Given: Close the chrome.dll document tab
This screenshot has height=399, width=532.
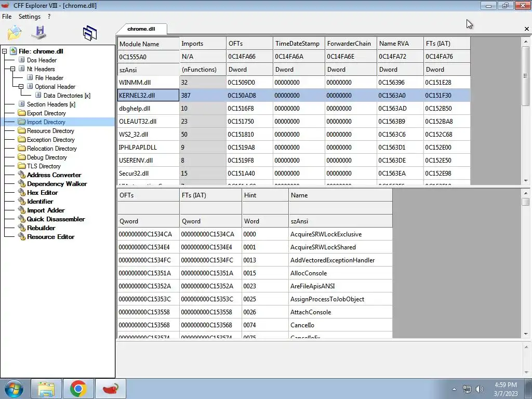Looking at the screenshot, I should click(527, 29).
